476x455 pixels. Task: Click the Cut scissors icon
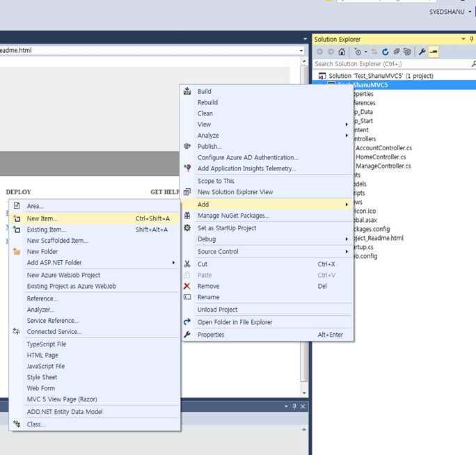[187, 264]
